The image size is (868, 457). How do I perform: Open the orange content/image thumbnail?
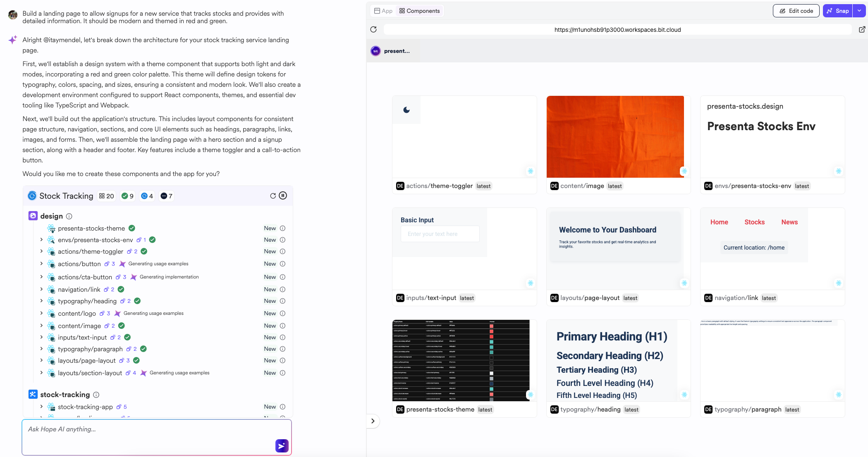tap(615, 137)
